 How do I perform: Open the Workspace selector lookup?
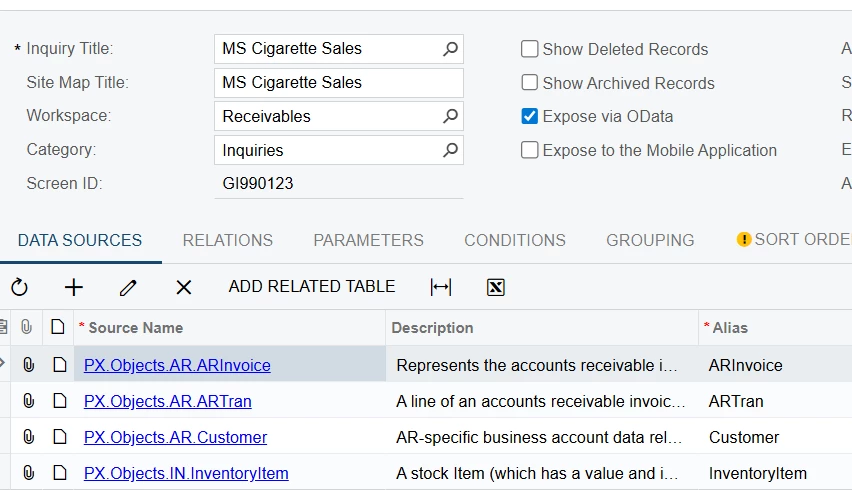[x=450, y=116]
